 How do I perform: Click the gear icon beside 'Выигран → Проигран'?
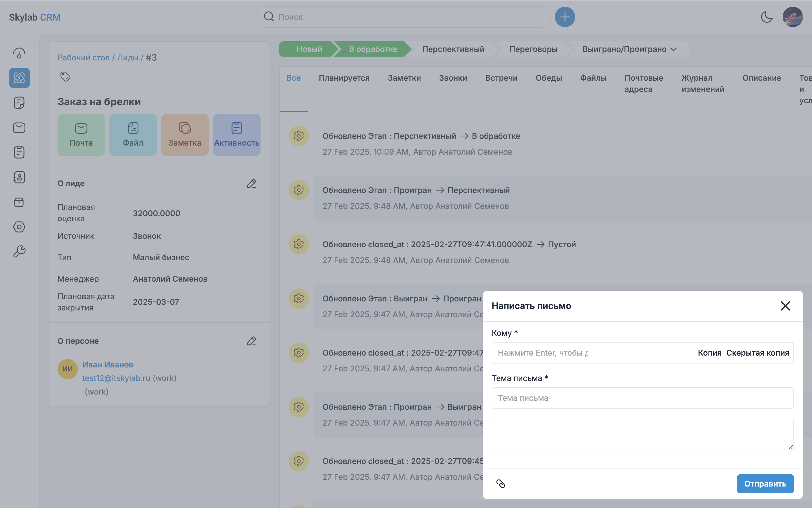pos(299,298)
